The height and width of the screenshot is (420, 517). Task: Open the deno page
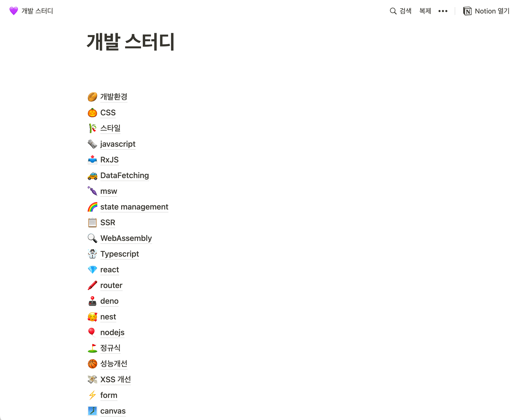pos(109,301)
